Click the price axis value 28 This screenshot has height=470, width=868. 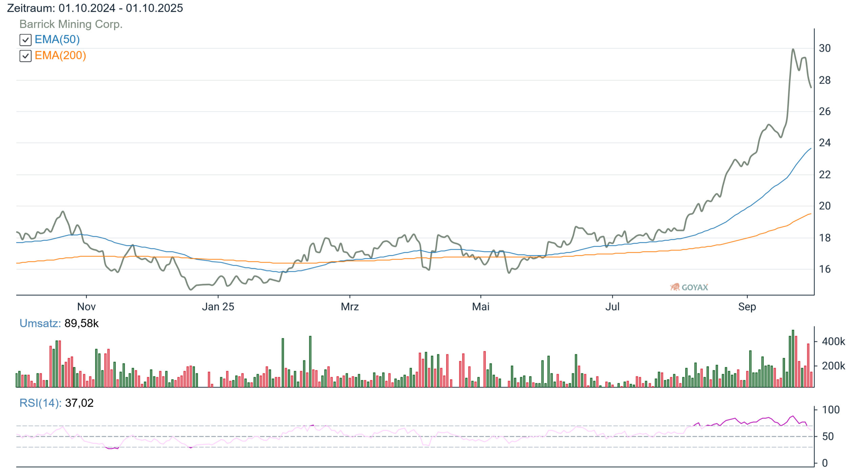[x=825, y=80]
